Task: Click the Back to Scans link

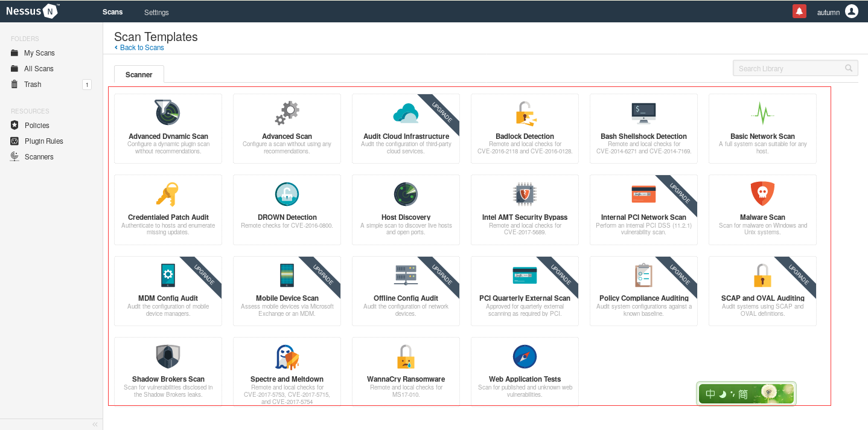Action: tap(139, 48)
